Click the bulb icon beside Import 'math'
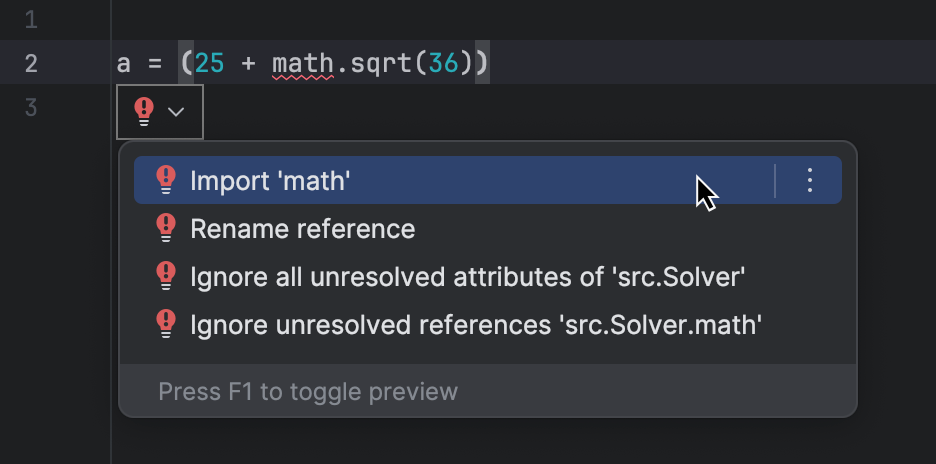Image resolution: width=936 pixels, height=464 pixels. coord(166,180)
